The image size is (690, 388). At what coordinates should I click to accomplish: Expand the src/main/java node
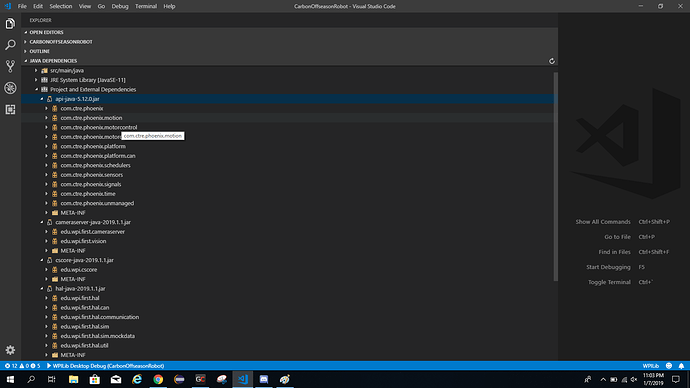36,70
